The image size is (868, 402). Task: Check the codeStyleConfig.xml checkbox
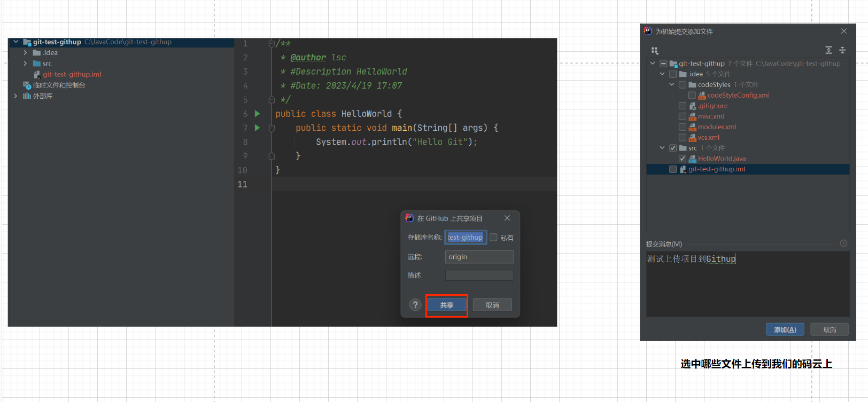(x=692, y=95)
